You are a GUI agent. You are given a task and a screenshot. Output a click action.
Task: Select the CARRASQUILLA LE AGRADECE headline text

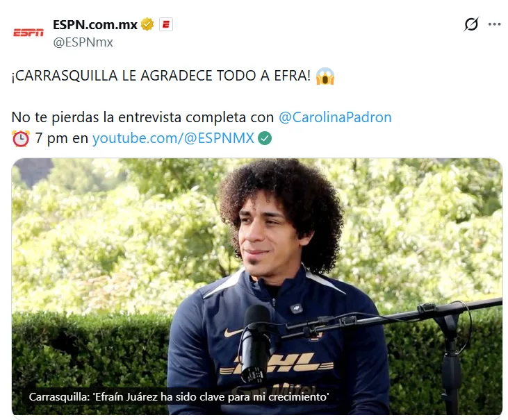[x=161, y=76]
